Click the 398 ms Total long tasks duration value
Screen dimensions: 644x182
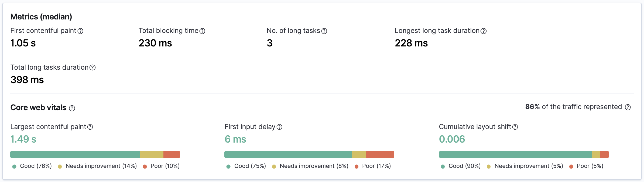tap(27, 80)
